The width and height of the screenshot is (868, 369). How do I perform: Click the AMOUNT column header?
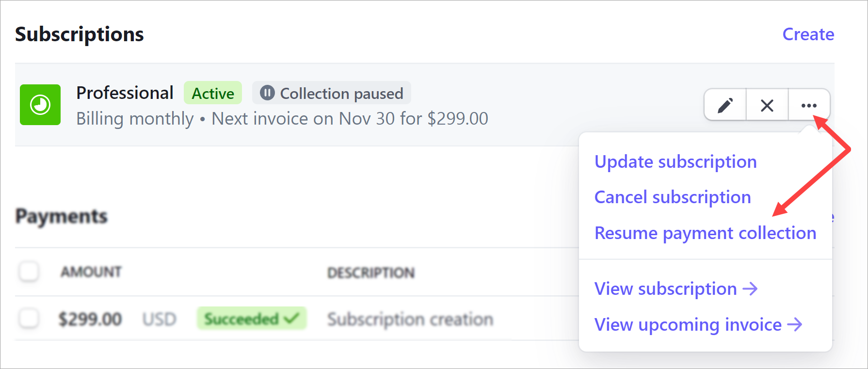(91, 272)
